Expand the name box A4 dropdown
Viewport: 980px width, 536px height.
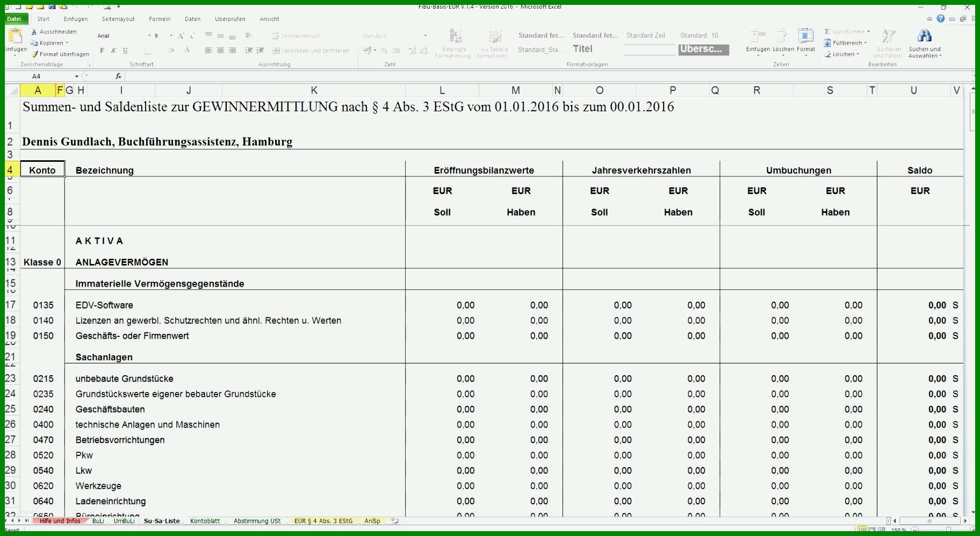point(77,76)
